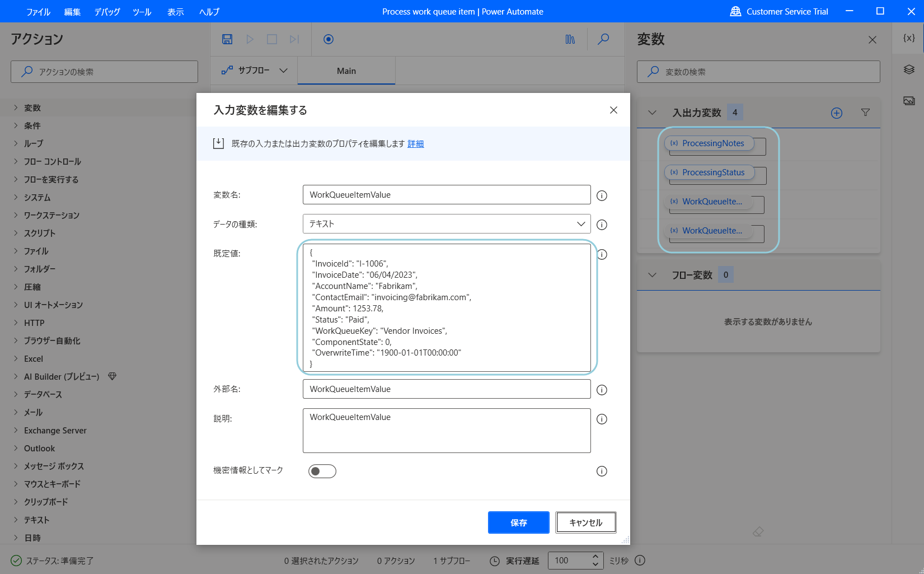Click the variable name input field

coord(447,195)
